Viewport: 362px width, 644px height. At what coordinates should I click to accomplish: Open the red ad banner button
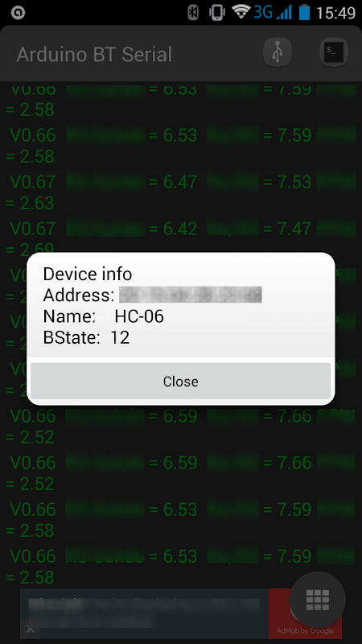click(x=305, y=613)
